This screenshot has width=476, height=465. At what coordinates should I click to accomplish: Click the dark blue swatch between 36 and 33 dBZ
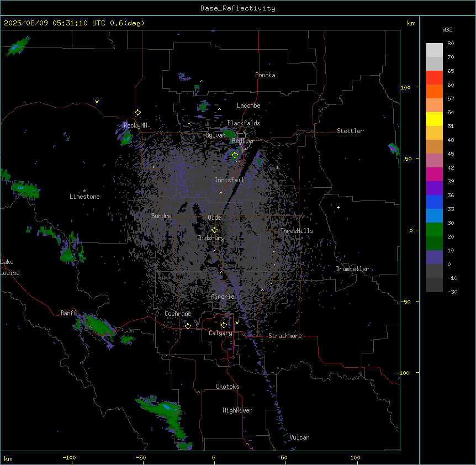(x=434, y=202)
